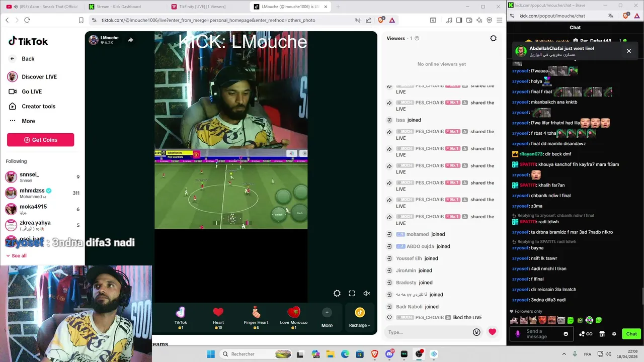Image resolution: width=644 pixels, height=362 pixels.
Task: Open viewers panel settings gear
Action: pos(493,38)
